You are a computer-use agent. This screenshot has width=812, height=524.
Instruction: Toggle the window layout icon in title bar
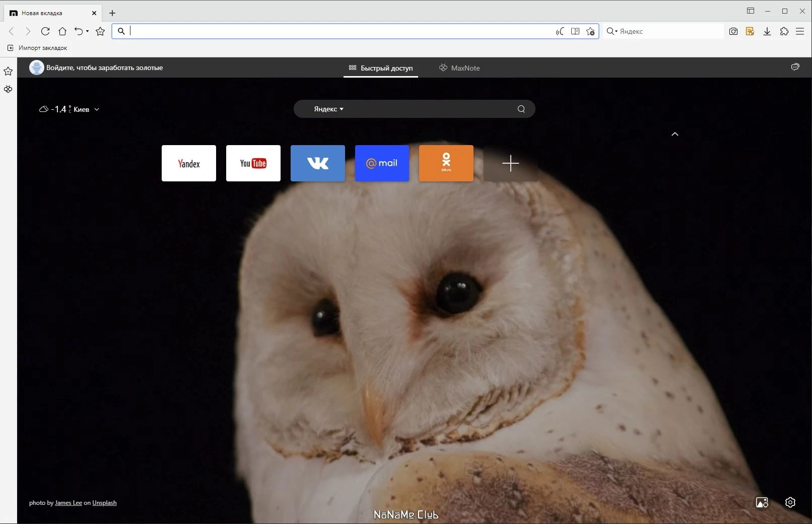[x=751, y=11]
